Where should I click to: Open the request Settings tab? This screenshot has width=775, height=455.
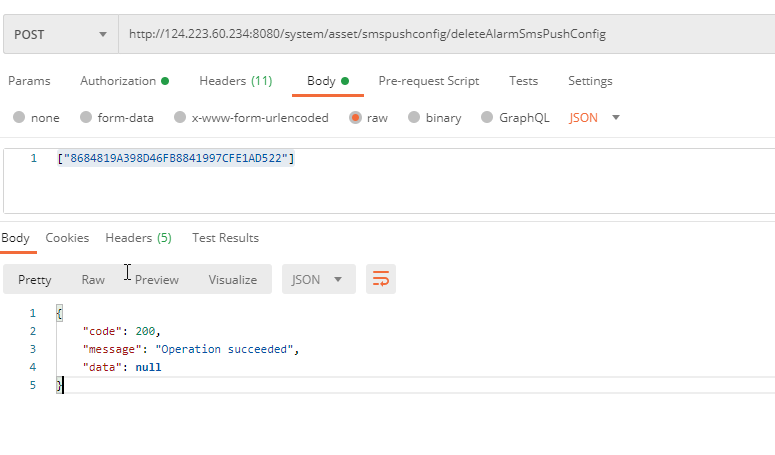coord(590,81)
